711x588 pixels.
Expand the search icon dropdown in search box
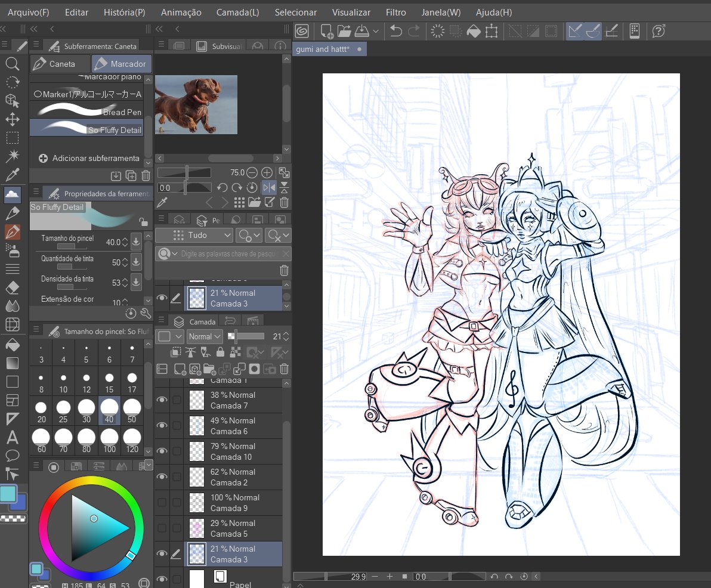(x=175, y=254)
